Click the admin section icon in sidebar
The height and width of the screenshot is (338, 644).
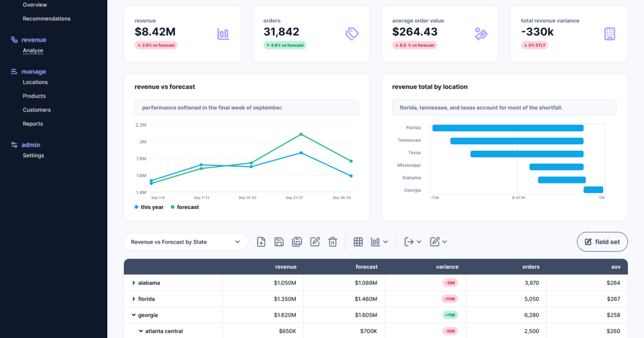(x=14, y=145)
